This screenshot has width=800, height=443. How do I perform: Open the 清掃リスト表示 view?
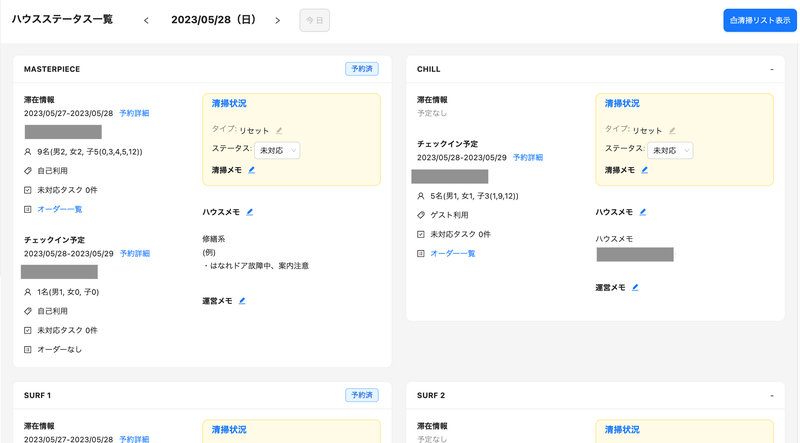coord(760,20)
